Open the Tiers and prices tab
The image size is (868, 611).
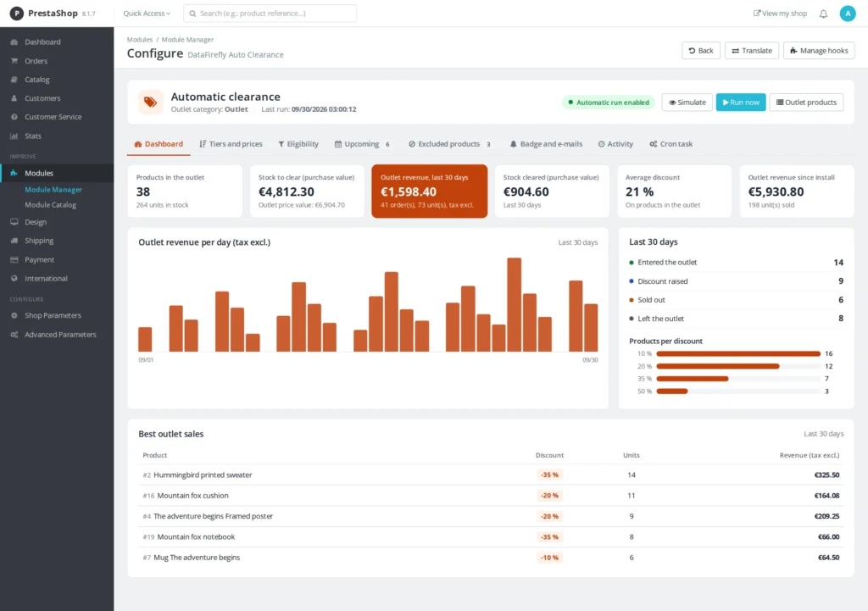coord(231,144)
